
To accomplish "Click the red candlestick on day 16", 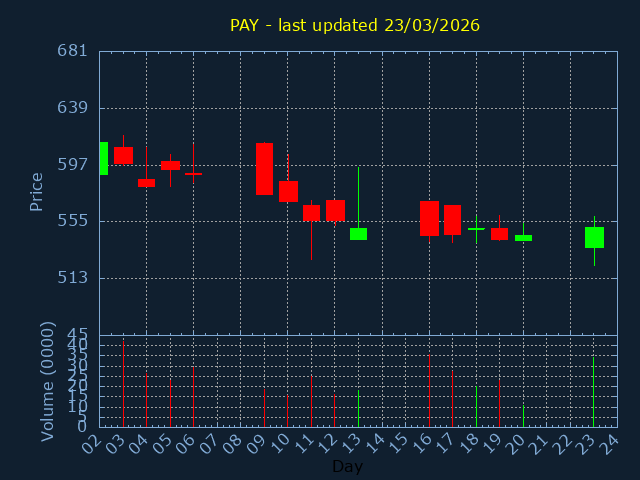I will click(x=429, y=218).
